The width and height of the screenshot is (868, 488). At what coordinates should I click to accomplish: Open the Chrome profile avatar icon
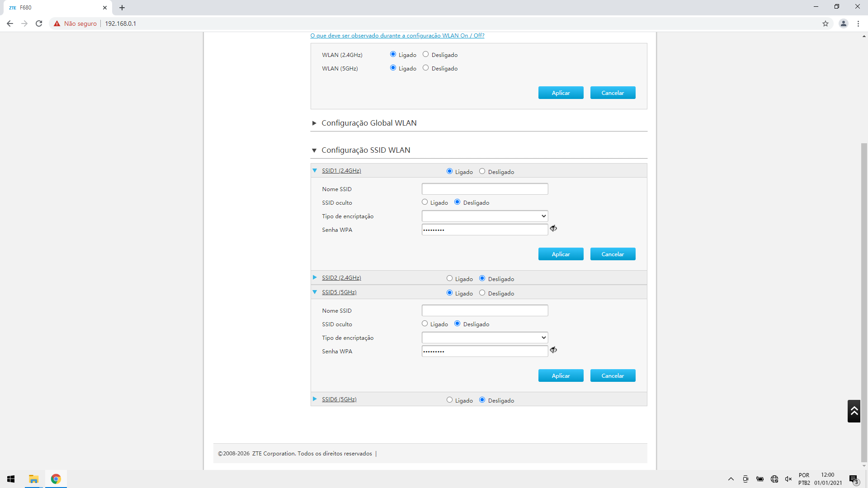tap(843, 23)
